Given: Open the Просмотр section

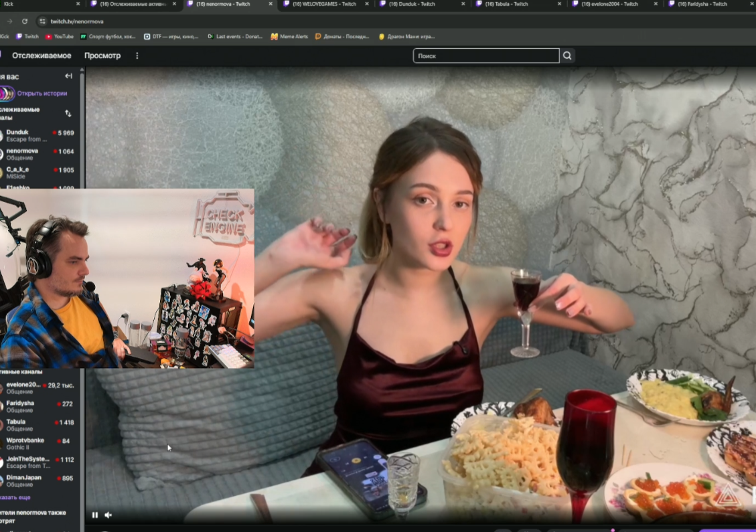Looking at the screenshot, I should point(102,56).
